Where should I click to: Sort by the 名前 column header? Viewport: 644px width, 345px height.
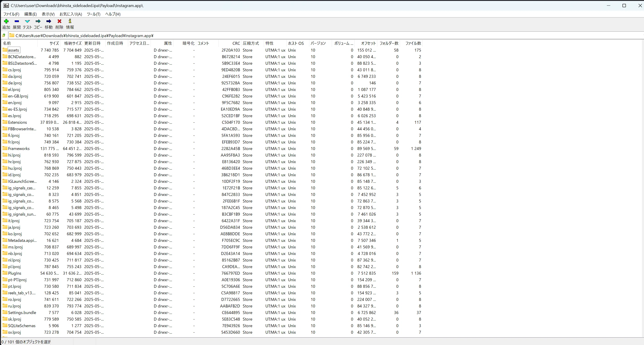pos(19,43)
